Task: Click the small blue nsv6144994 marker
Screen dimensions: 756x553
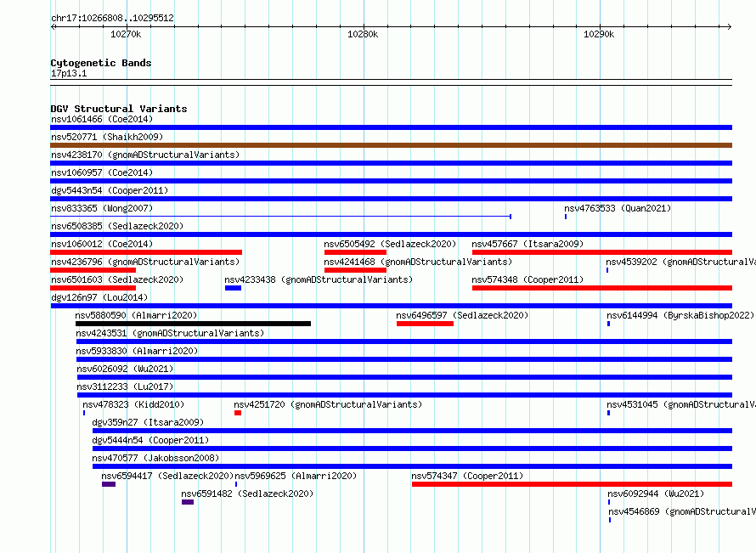Action: click(x=608, y=324)
